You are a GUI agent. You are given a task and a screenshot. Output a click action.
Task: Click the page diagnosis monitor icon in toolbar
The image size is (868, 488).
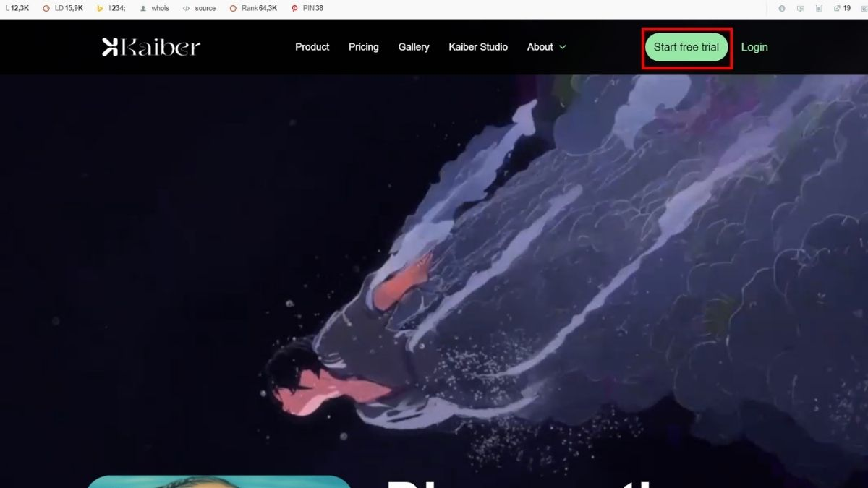click(801, 8)
